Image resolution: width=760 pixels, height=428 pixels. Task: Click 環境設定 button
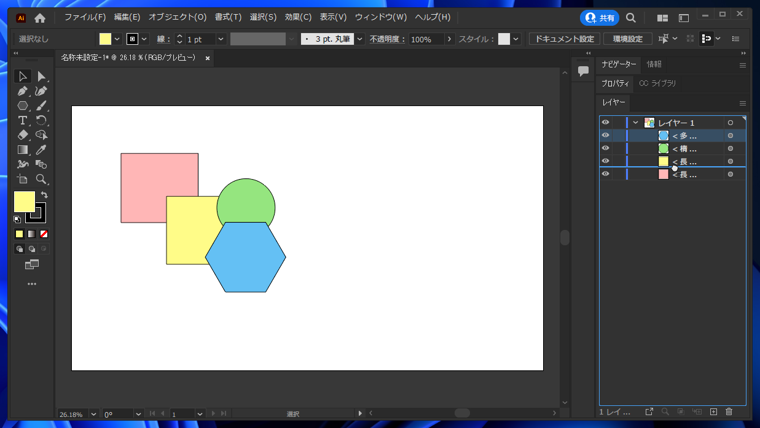pyautogui.click(x=628, y=39)
